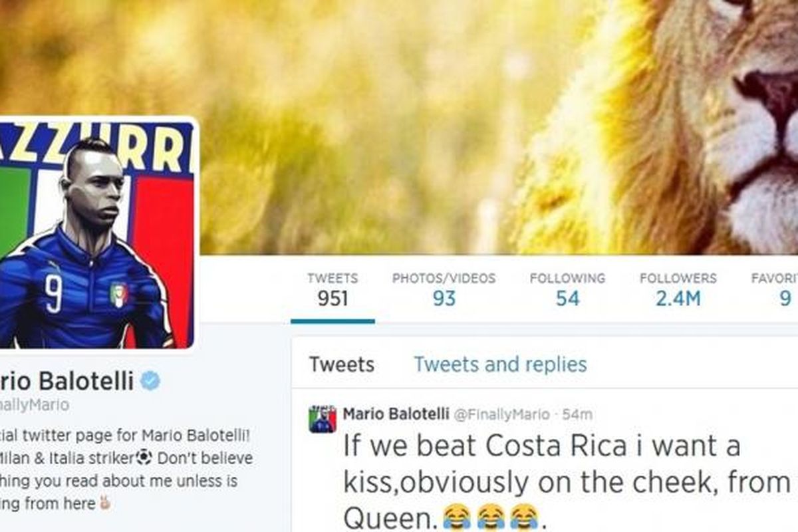Click the soccer ball emoji in the bio
This screenshot has height=532, width=798.
pyautogui.click(x=144, y=458)
